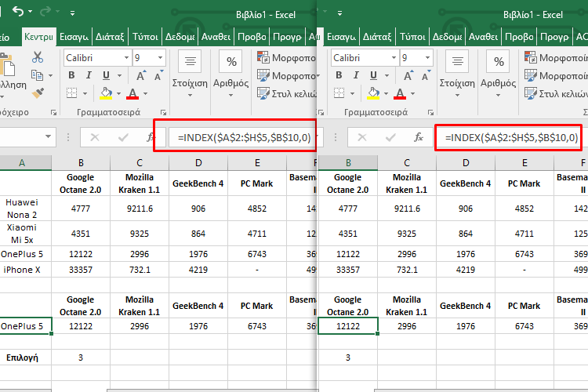
Task: Click Borders icon in right window
Action: [x=339, y=93]
